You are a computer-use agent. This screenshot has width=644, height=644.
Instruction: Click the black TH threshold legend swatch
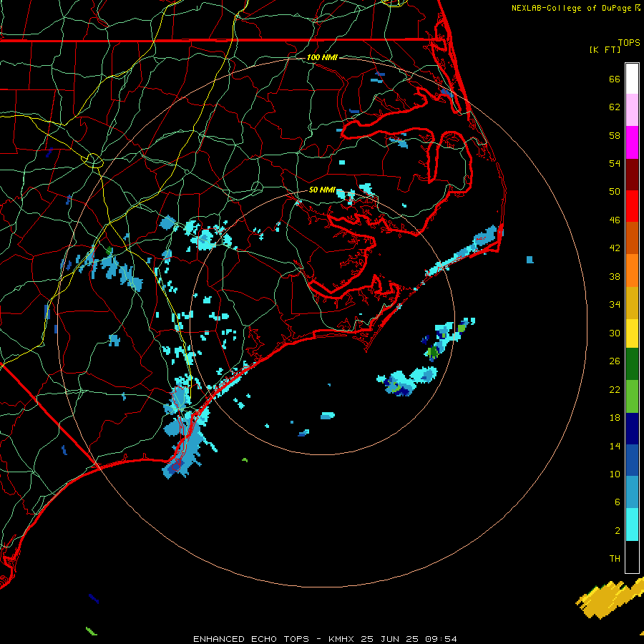click(x=632, y=557)
